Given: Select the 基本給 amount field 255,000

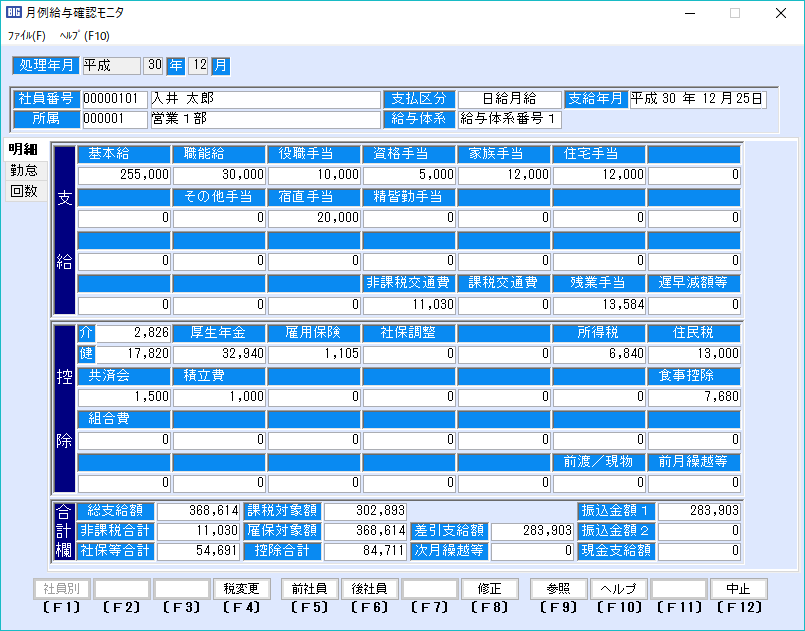Looking at the screenshot, I should click(x=124, y=174).
